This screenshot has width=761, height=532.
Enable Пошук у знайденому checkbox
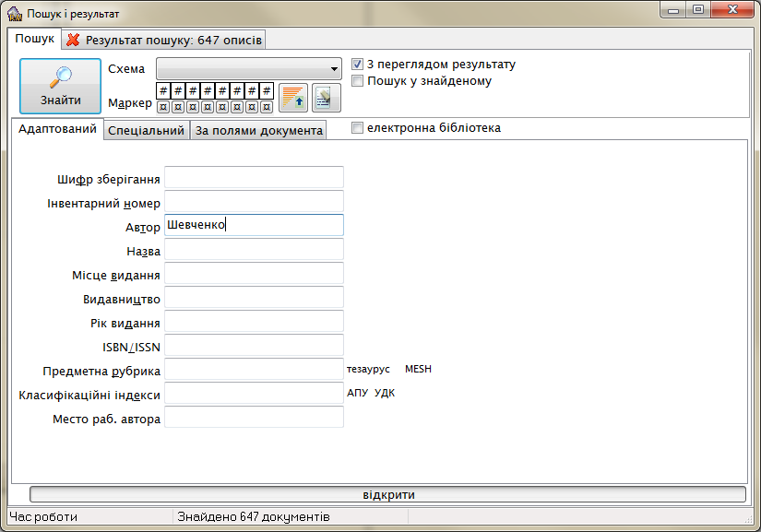(358, 81)
